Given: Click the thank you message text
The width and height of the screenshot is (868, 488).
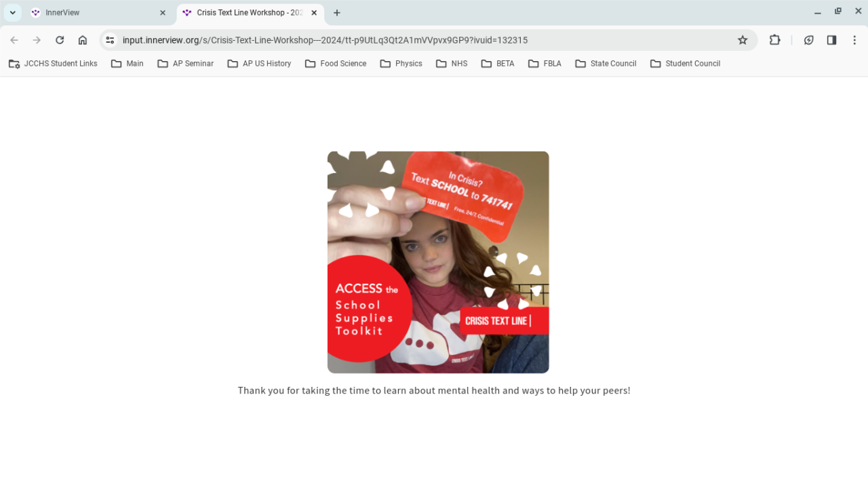Looking at the screenshot, I should [x=434, y=390].
